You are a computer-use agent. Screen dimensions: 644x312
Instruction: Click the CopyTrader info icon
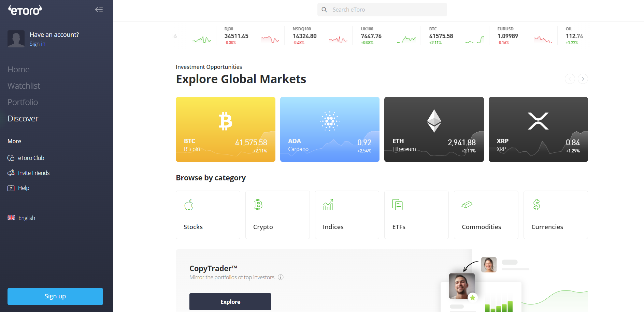click(x=281, y=277)
